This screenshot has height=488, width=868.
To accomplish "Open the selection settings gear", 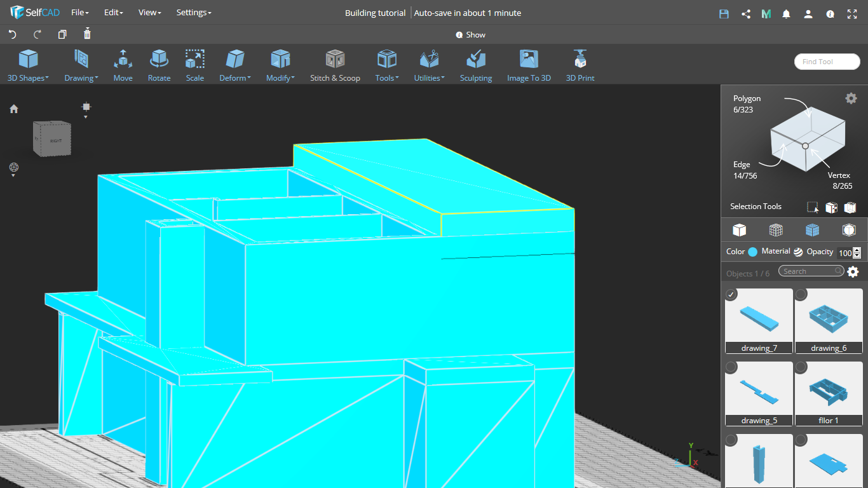I will 851,98.
